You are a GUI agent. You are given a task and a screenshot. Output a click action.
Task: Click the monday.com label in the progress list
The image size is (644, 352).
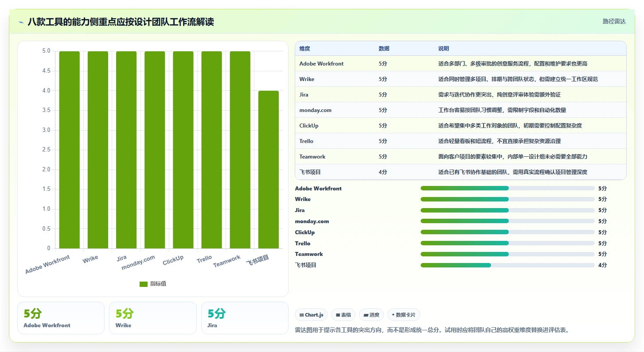point(312,221)
